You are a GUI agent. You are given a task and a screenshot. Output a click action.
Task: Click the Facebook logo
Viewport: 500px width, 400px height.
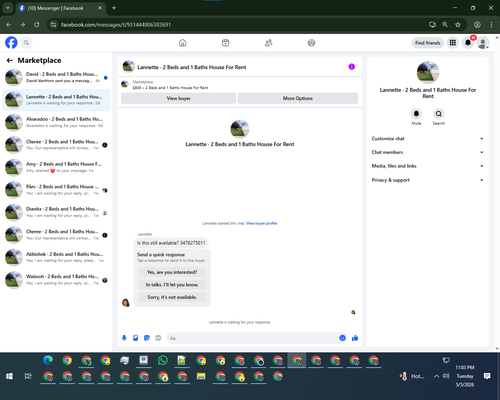tap(11, 43)
